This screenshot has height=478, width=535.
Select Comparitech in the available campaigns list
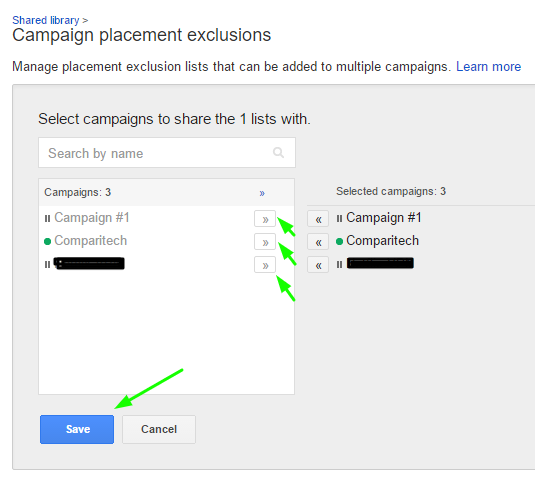coord(91,241)
